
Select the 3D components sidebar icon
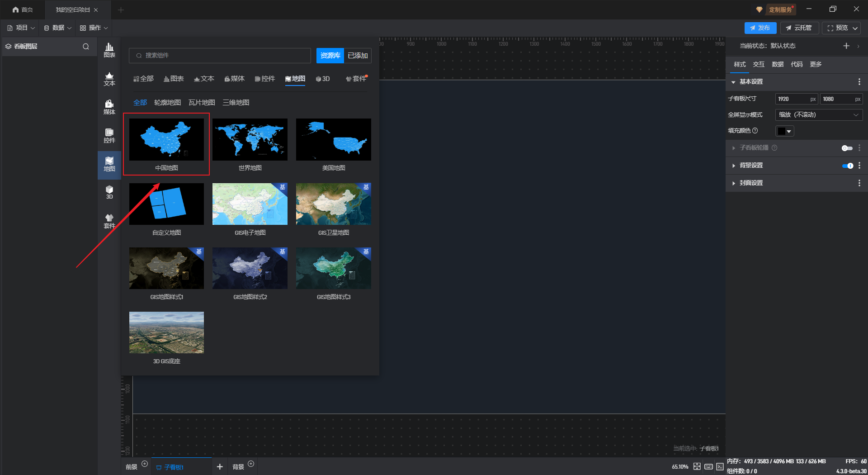pyautogui.click(x=109, y=192)
